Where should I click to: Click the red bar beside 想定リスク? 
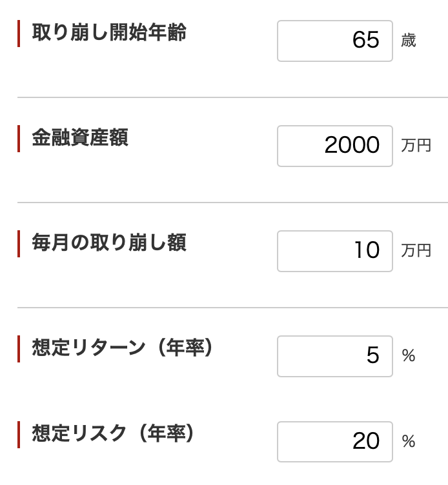pos(19,435)
